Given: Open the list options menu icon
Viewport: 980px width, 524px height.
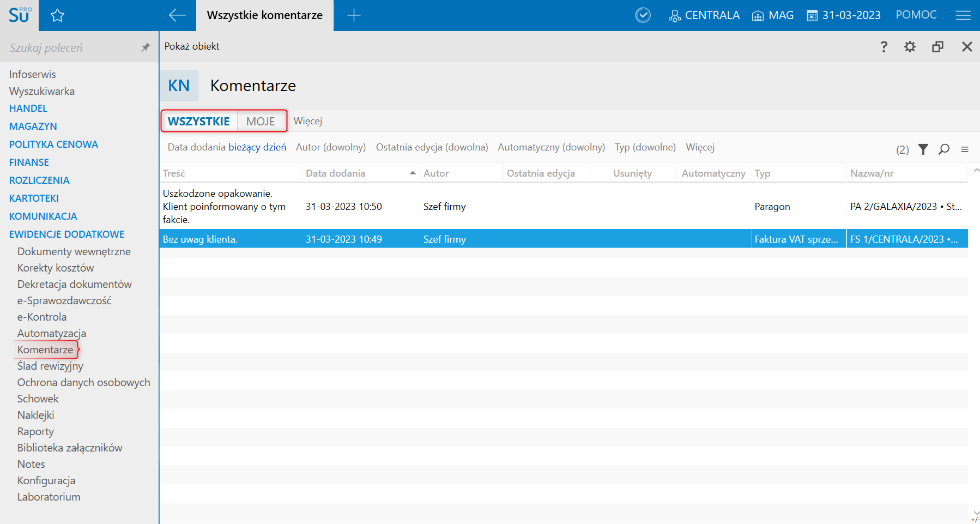Looking at the screenshot, I should tap(965, 149).
